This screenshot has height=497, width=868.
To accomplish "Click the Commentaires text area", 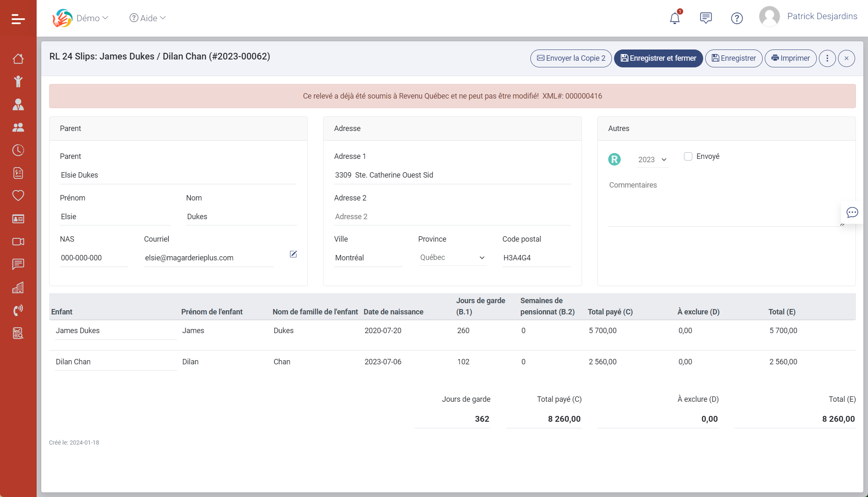I will tap(724, 204).
